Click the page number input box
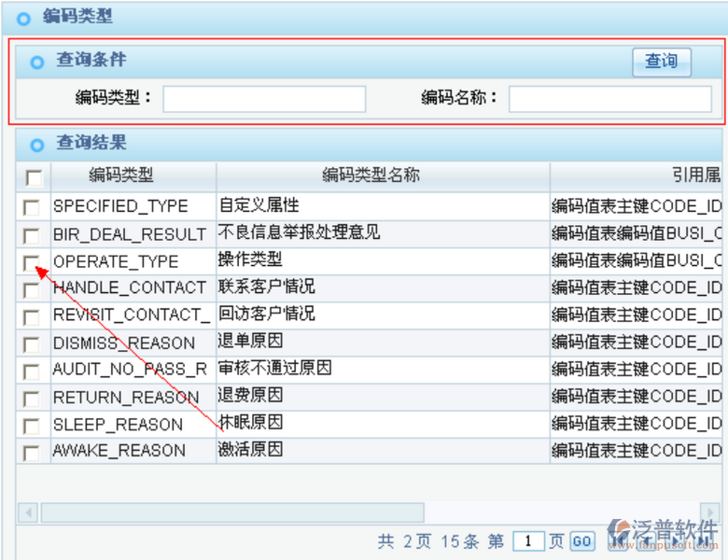This screenshot has height=560, width=728. pos(528,541)
